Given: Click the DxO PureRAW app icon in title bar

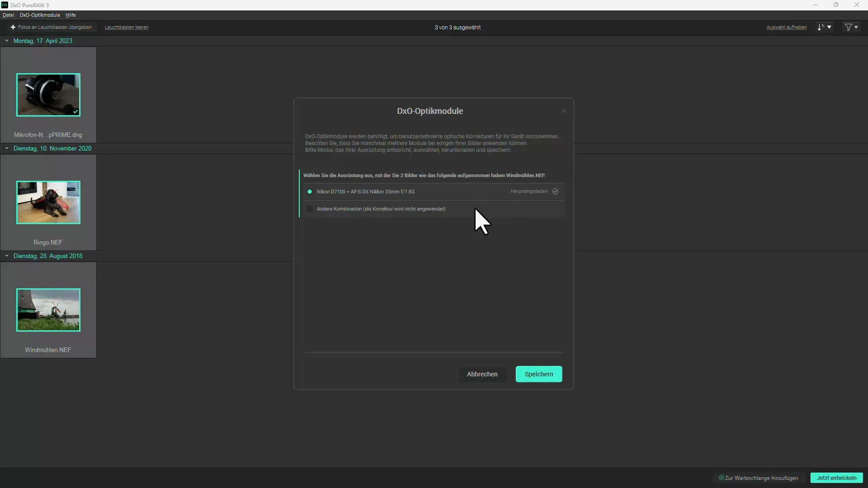Looking at the screenshot, I should coord(5,5).
